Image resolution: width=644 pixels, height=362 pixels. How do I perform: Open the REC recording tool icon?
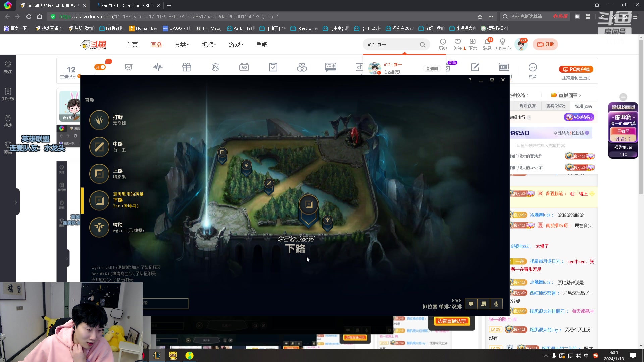pyautogui.click(x=504, y=67)
